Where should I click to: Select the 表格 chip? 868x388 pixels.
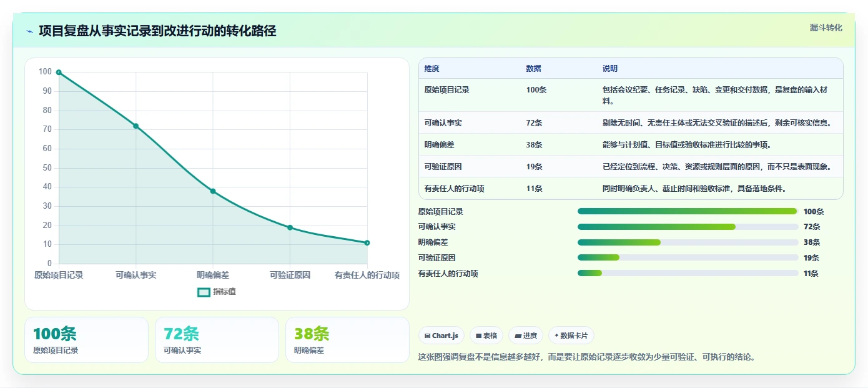pyautogui.click(x=486, y=336)
